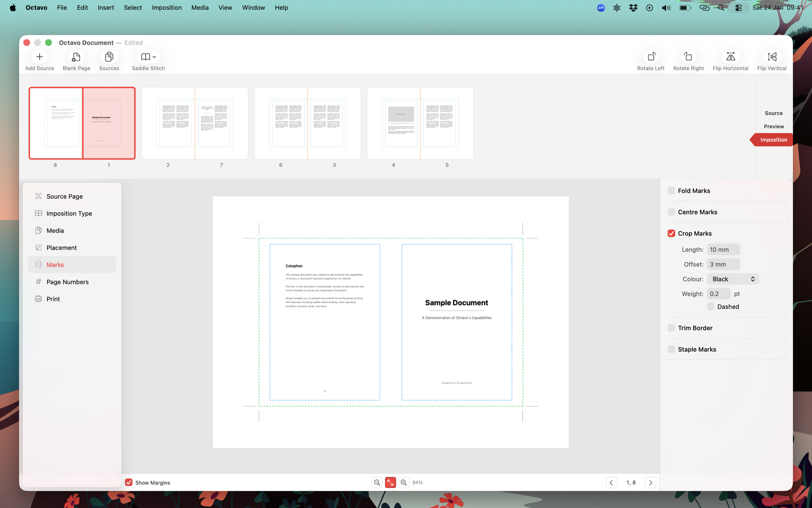The image size is (812, 508).
Task: Open the Imposition menu in menu bar
Action: (x=167, y=8)
